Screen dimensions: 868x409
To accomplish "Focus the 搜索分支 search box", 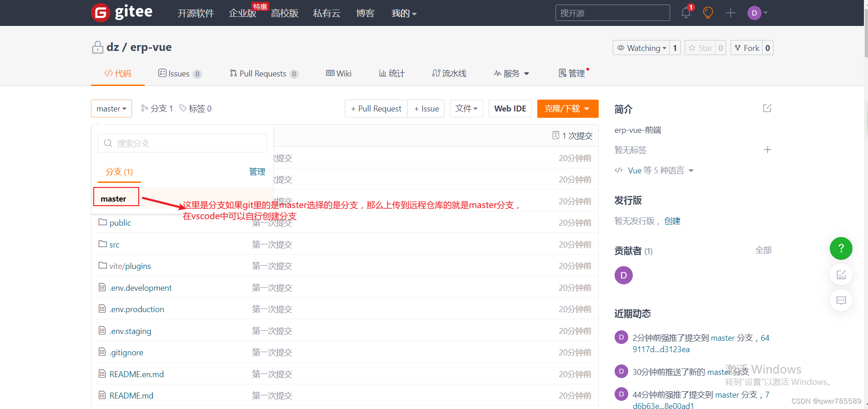I will pos(182,143).
